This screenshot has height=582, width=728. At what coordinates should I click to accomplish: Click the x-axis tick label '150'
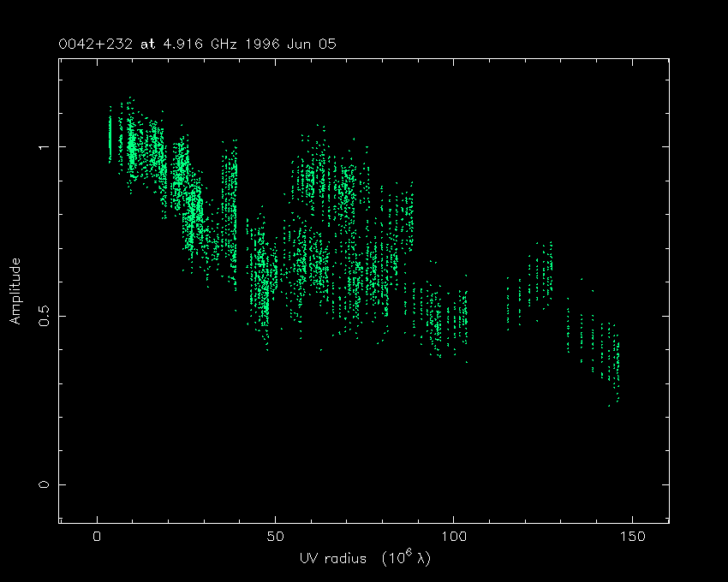pyautogui.click(x=631, y=537)
